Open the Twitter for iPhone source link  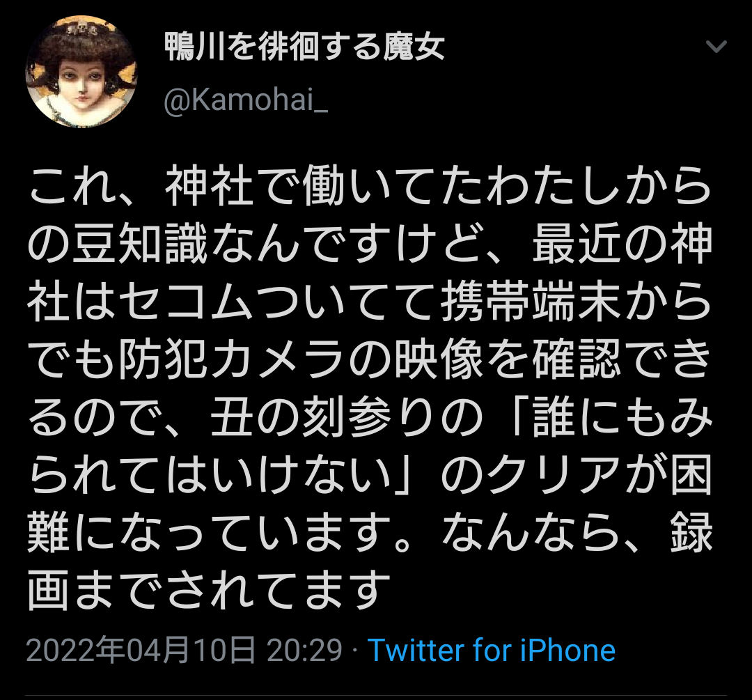[492, 650]
